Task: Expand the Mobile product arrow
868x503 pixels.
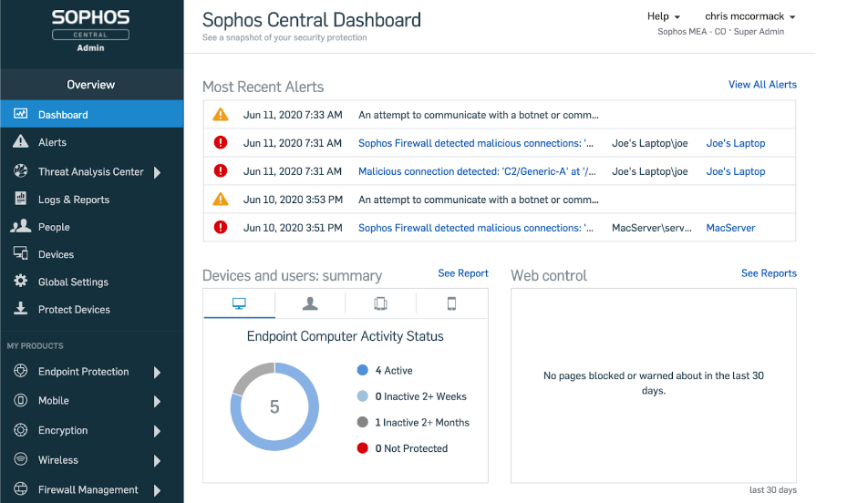Action: 157,401
